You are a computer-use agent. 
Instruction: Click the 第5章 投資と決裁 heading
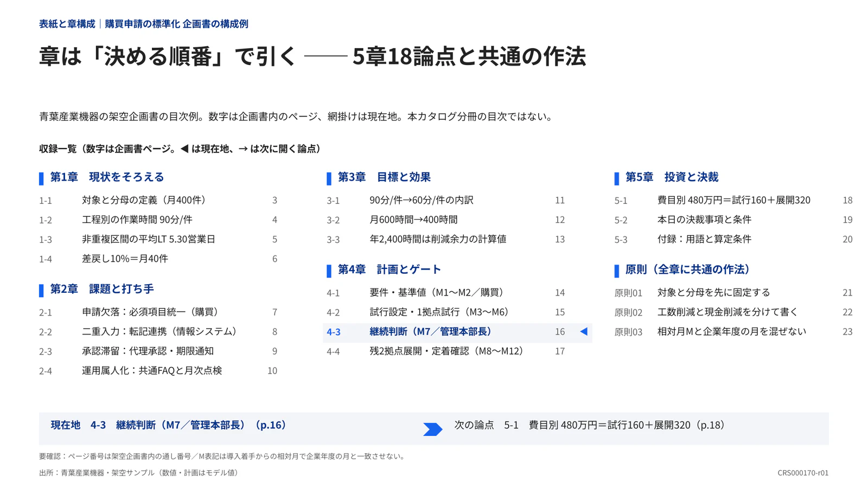click(x=672, y=177)
